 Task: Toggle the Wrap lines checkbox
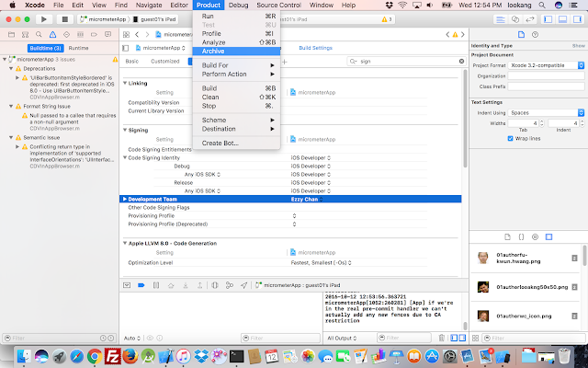[x=510, y=139]
